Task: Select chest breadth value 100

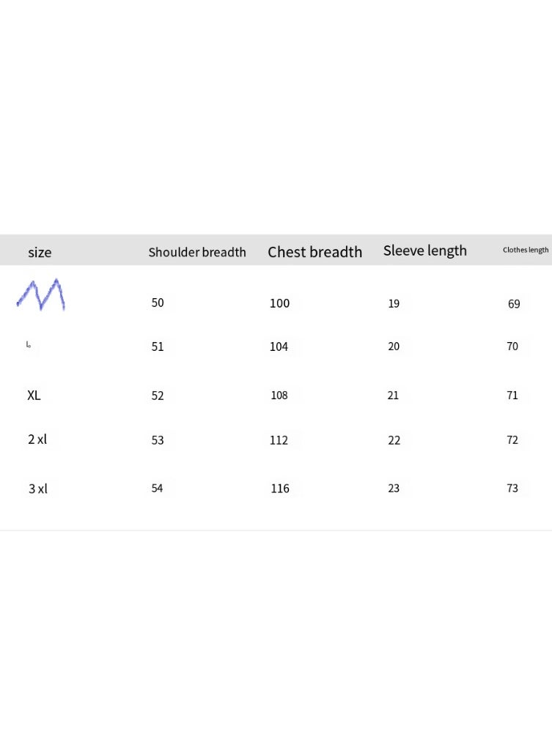Action: click(x=279, y=303)
